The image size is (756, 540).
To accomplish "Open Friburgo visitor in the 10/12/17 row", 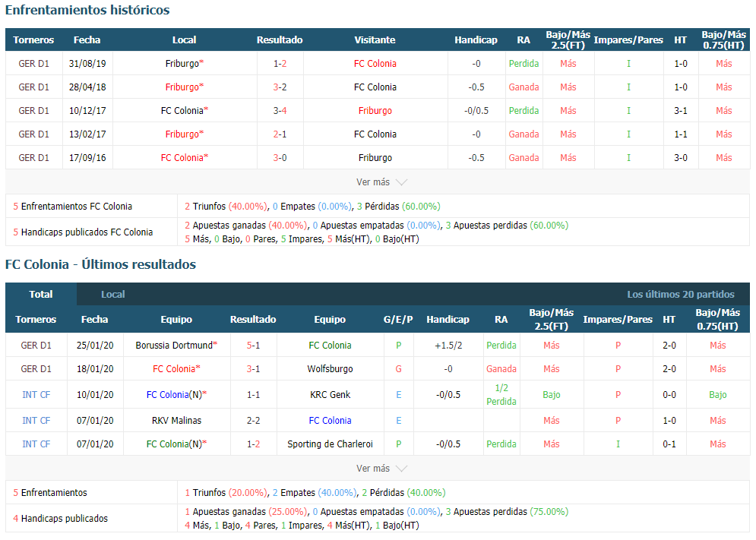I will [x=375, y=111].
